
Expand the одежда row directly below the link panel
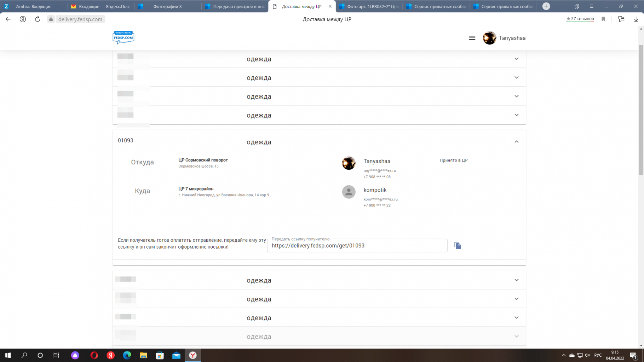tap(516, 280)
